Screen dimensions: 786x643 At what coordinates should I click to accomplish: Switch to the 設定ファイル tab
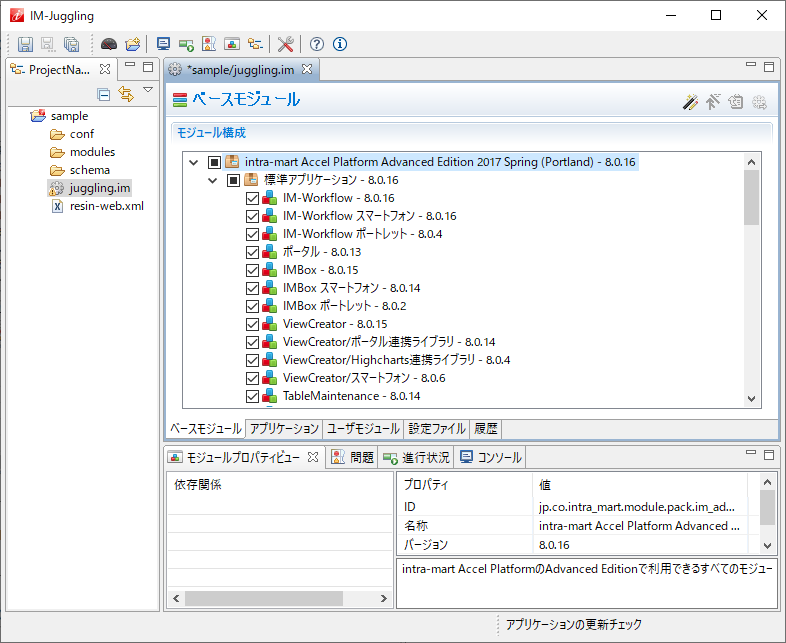pos(437,428)
